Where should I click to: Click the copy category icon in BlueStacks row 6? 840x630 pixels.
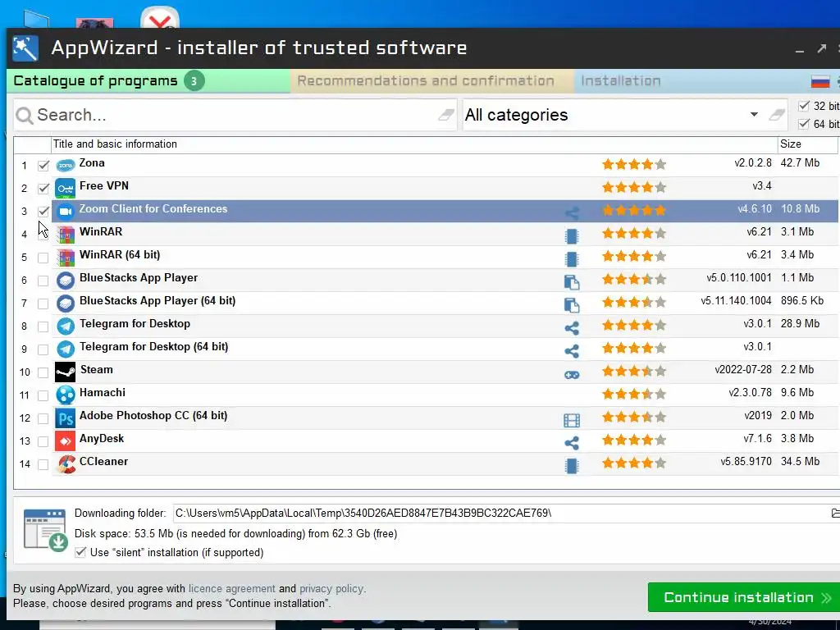click(572, 282)
